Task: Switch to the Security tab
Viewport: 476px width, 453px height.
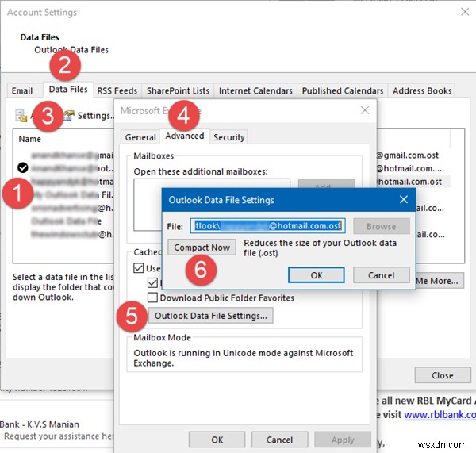Action: tap(229, 137)
